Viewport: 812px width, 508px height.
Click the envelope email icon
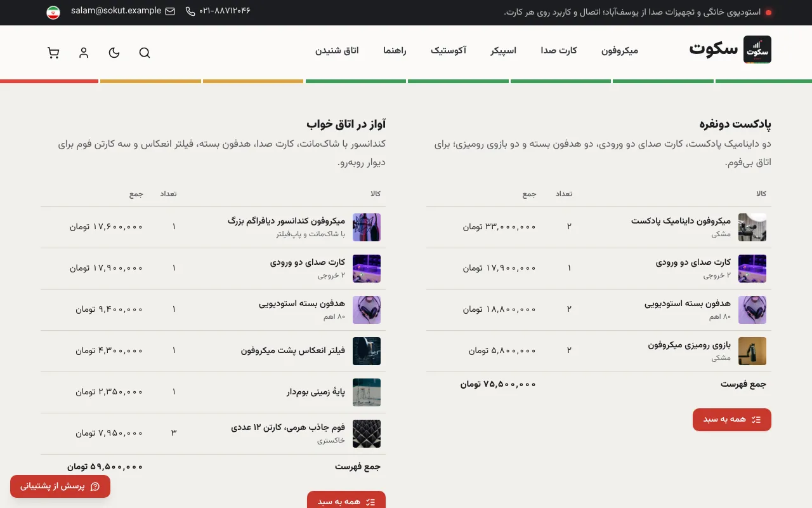click(x=170, y=11)
